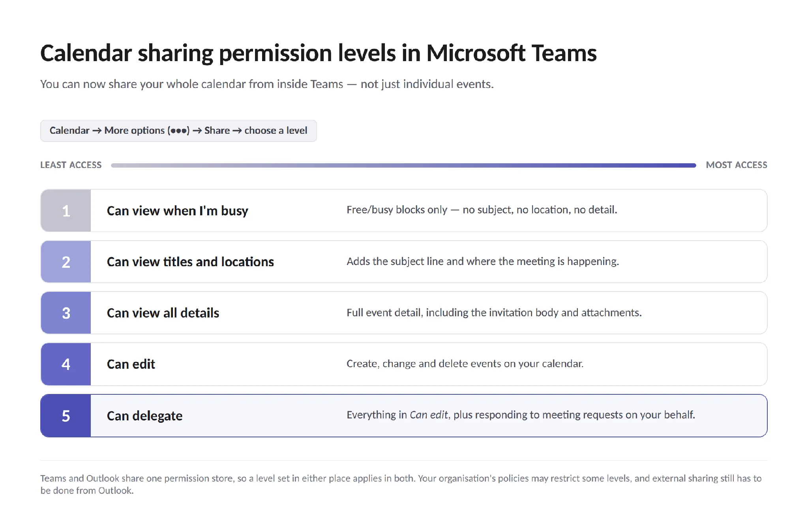
Task: Click 'Everything in Can edit' description text
Action: (x=521, y=415)
